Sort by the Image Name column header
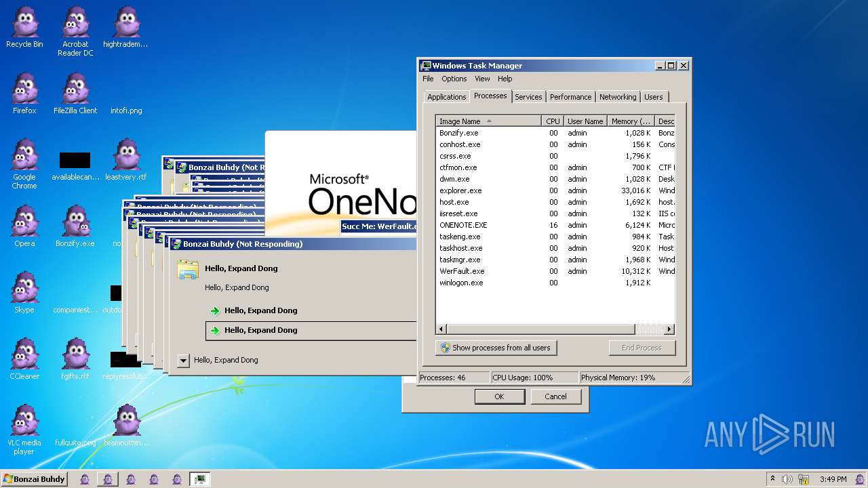The image size is (868, 488). [x=488, y=121]
